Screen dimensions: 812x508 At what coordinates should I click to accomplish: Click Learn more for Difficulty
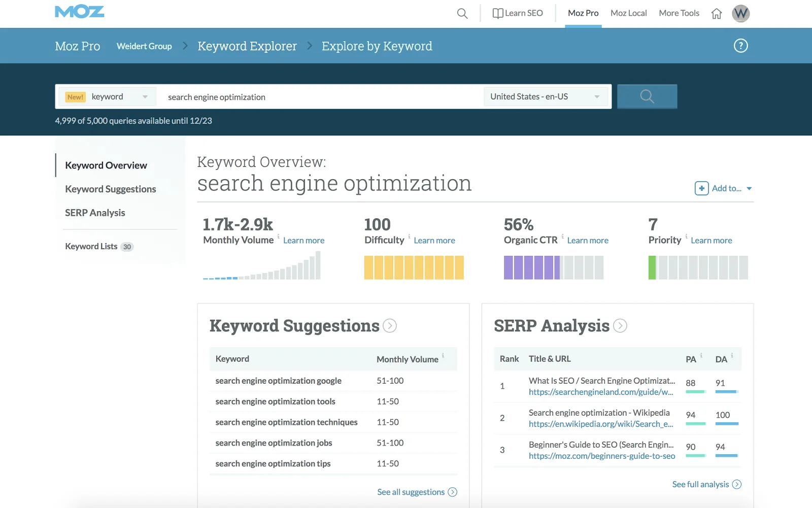click(x=434, y=241)
